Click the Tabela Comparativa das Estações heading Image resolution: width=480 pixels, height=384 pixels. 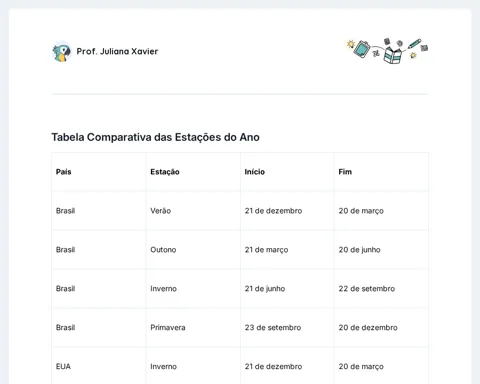click(155, 137)
